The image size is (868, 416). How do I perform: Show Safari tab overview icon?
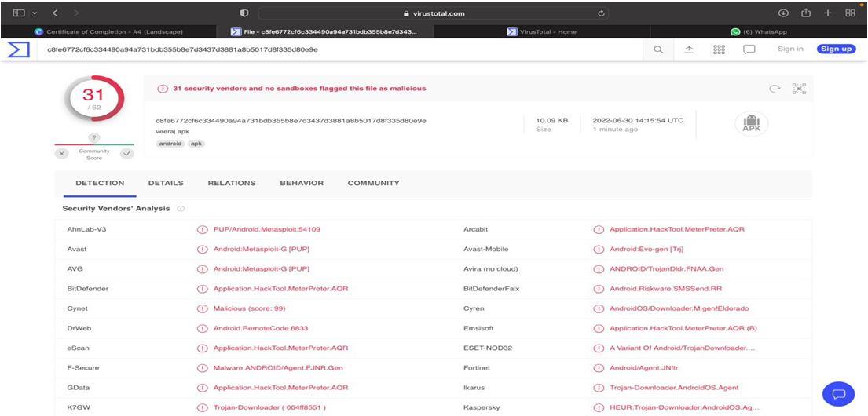pos(851,13)
